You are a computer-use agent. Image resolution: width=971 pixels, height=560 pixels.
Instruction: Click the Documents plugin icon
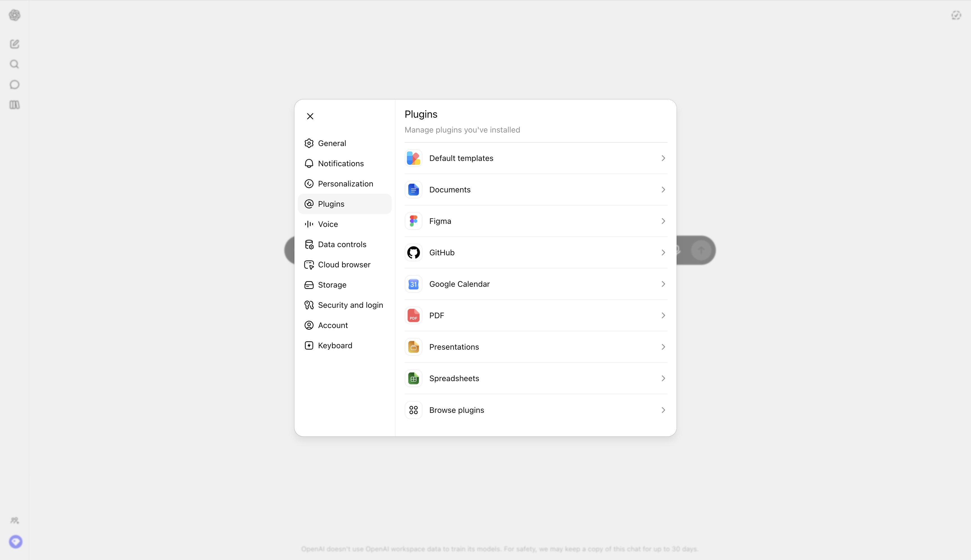(414, 190)
